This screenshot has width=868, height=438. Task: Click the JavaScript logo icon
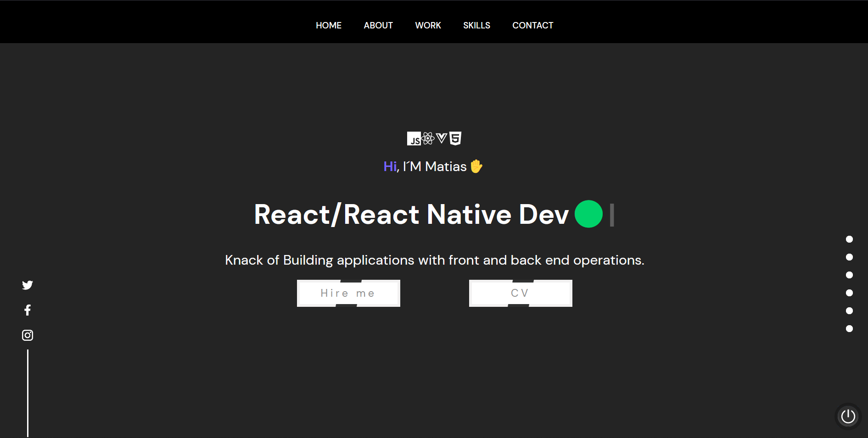pyautogui.click(x=414, y=139)
